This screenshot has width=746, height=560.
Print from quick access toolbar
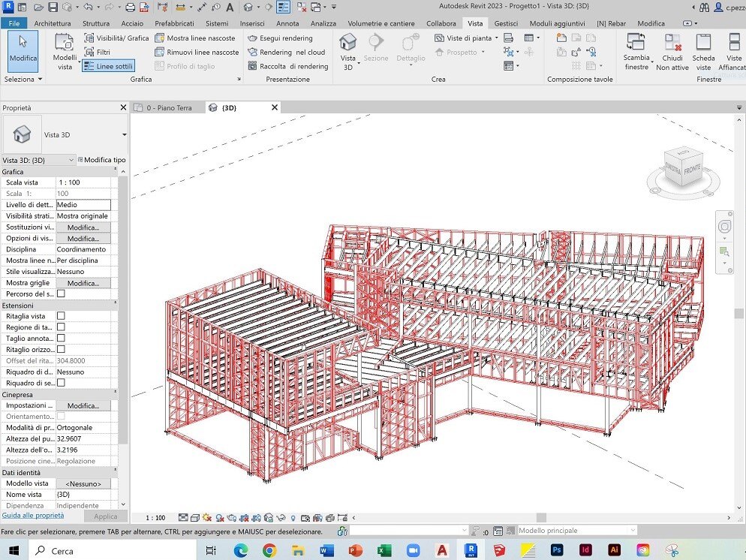pyautogui.click(x=130, y=8)
